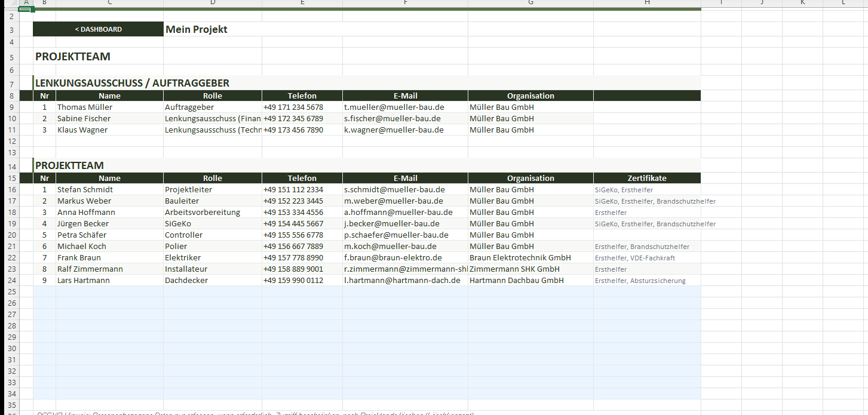Select the Mein Projekt title cell
The width and height of the screenshot is (868, 415).
tap(196, 29)
